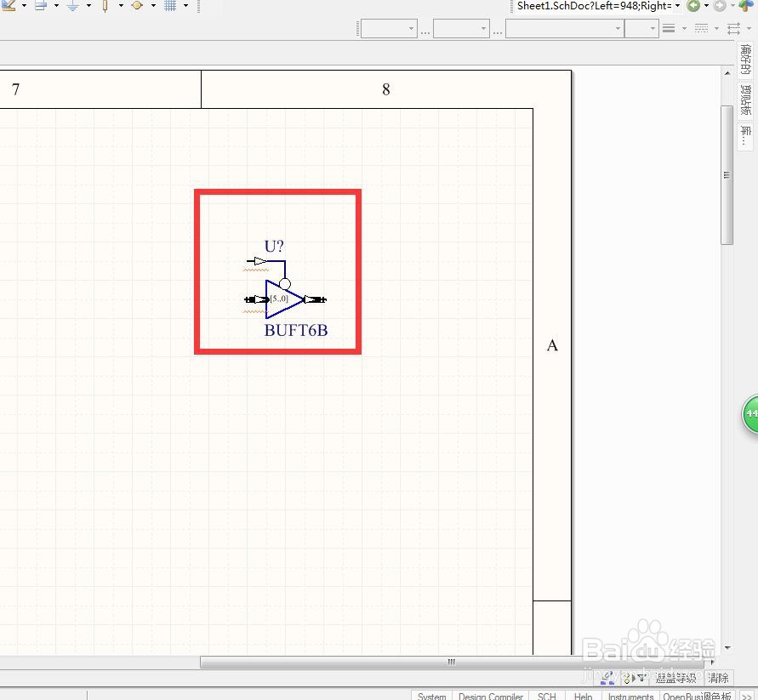Viewport: 758px width, 700px height.
Task: Expand the align objects dropdown arrow
Action: [x=56, y=5]
